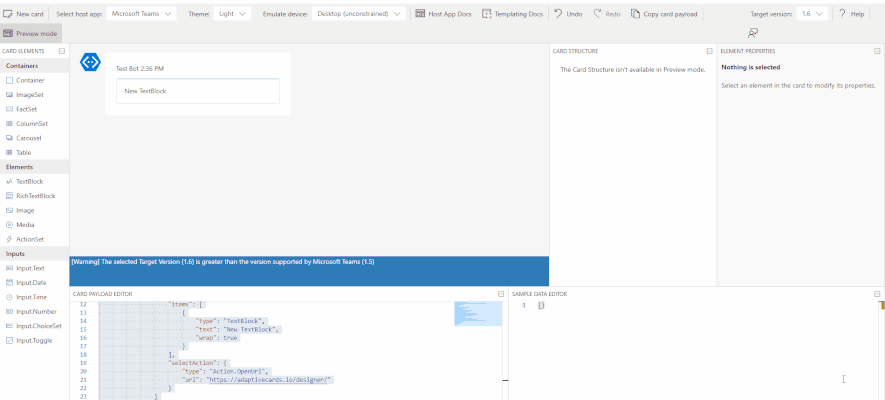Select the Input.Text element icon
The width and height of the screenshot is (885, 400).
pos(9,268)
